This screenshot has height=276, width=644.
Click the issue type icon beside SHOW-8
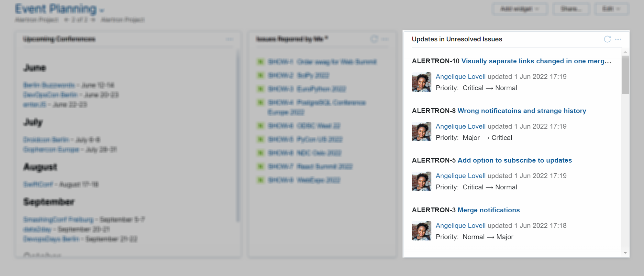260,180
